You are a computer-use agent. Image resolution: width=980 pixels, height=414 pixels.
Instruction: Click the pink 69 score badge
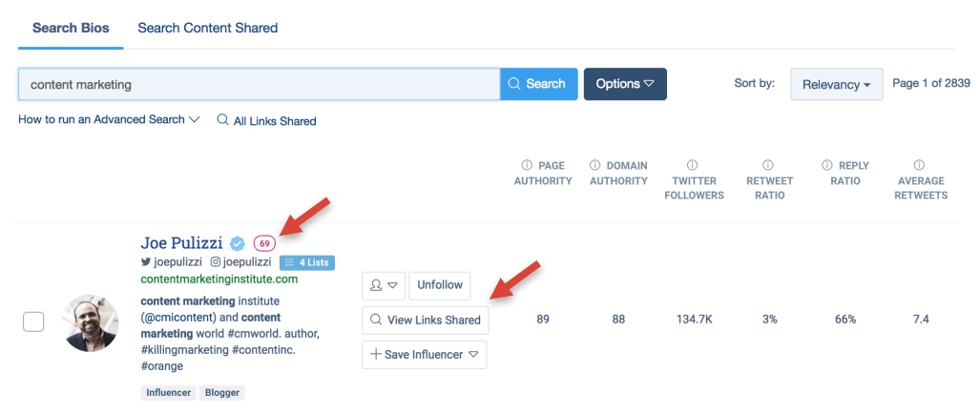click(264, 243)
